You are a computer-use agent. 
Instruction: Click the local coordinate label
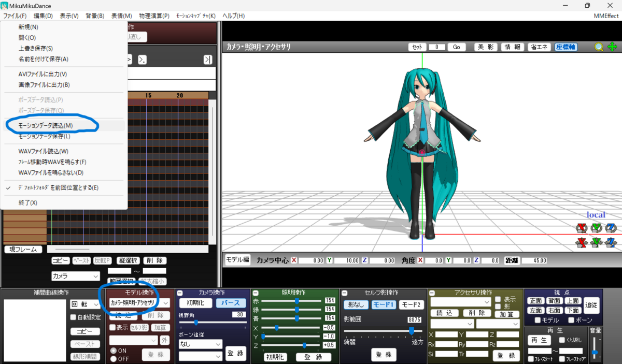point(596,214)
